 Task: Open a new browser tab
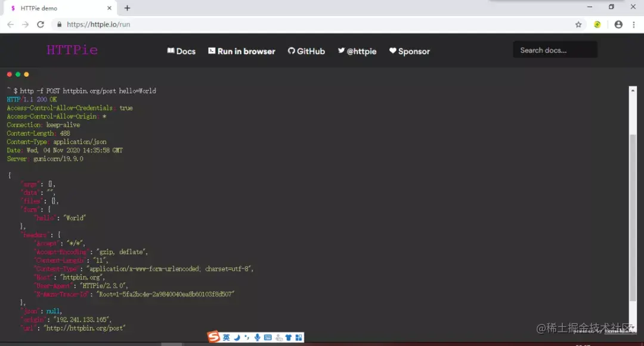point(128,8)
